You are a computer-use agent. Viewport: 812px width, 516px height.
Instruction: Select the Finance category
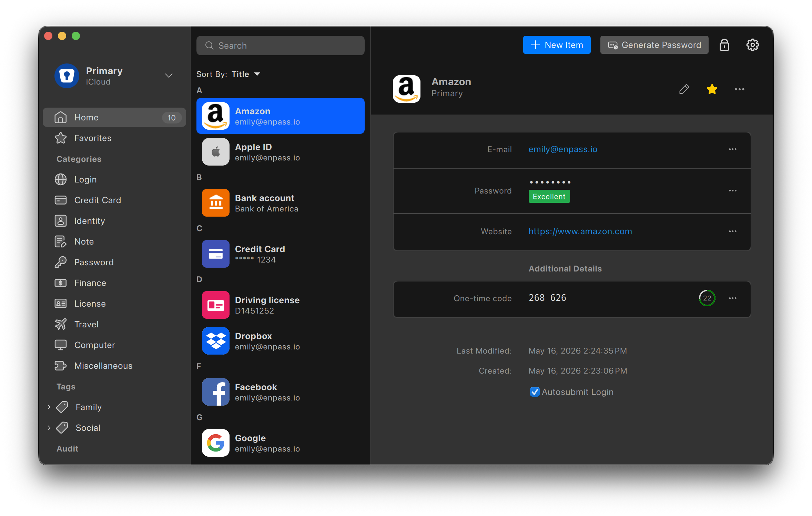click(x=114, y=283)
